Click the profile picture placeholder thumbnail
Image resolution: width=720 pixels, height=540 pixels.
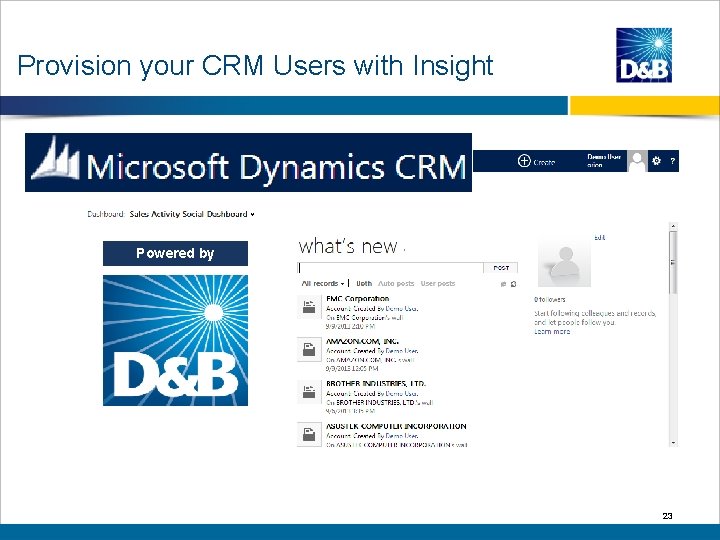coord(564,263)
